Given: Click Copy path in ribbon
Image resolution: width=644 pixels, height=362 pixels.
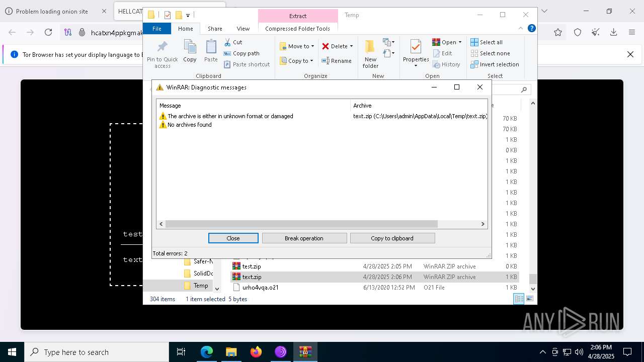Looking at the screenshot, I should click(x=242, y=53).
